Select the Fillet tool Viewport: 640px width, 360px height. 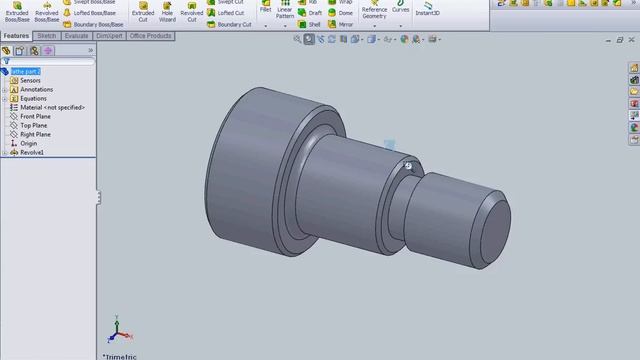[x=266, y=7]
